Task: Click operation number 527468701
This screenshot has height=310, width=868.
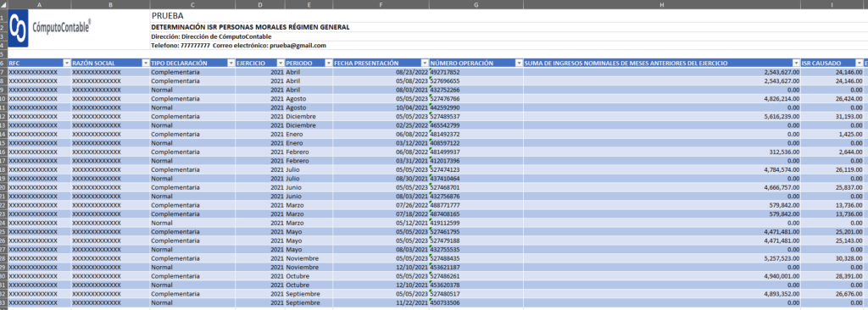Action: click(x=444, y=187)
